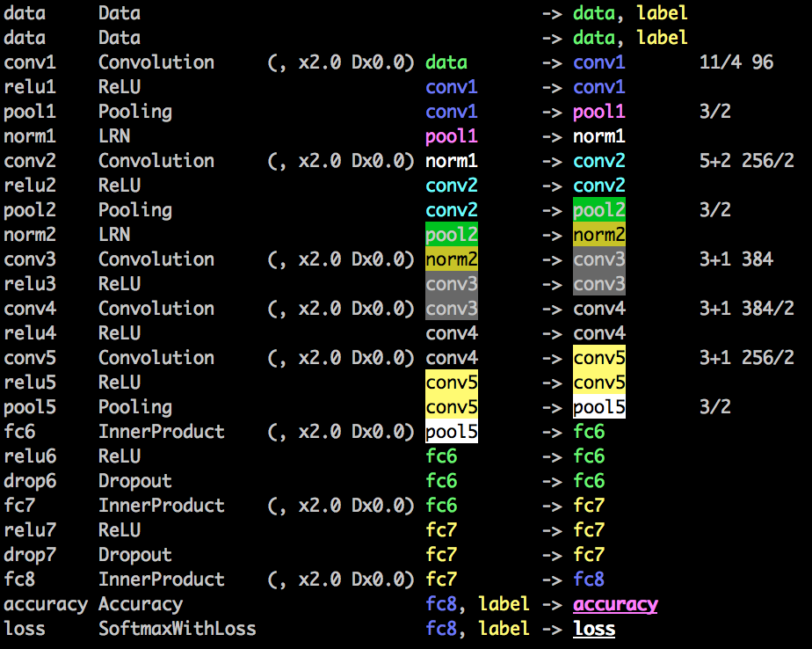
Task: Click the 3+1 384 parameters without group
Action: (736, 259)
